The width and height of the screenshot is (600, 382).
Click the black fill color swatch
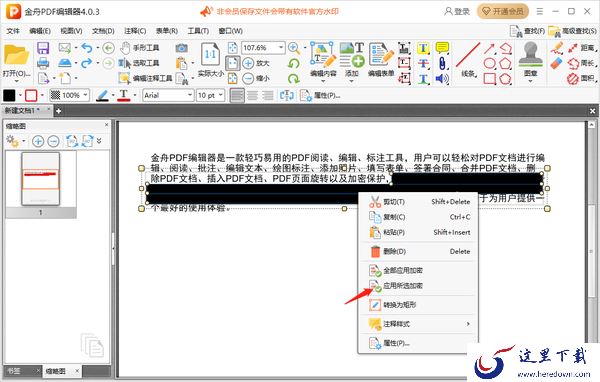pos(9,95)
